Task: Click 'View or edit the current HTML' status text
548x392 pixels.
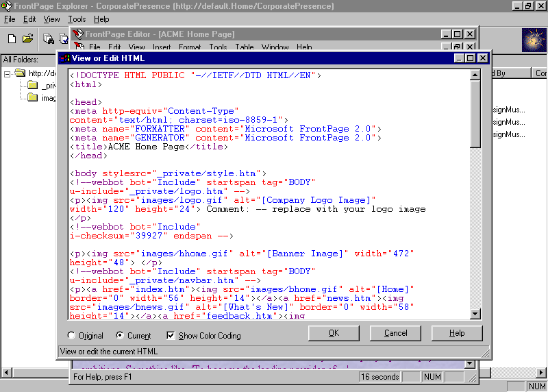Action: (x=109, y=351)
